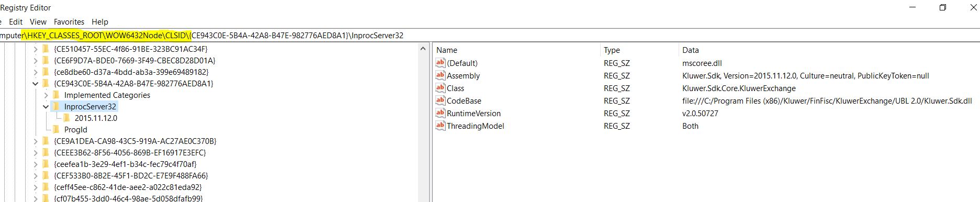Collapse the {CE943C0E-5B4A-42A8-B47E-982776AED8A1} key

(x=35, y=84)
